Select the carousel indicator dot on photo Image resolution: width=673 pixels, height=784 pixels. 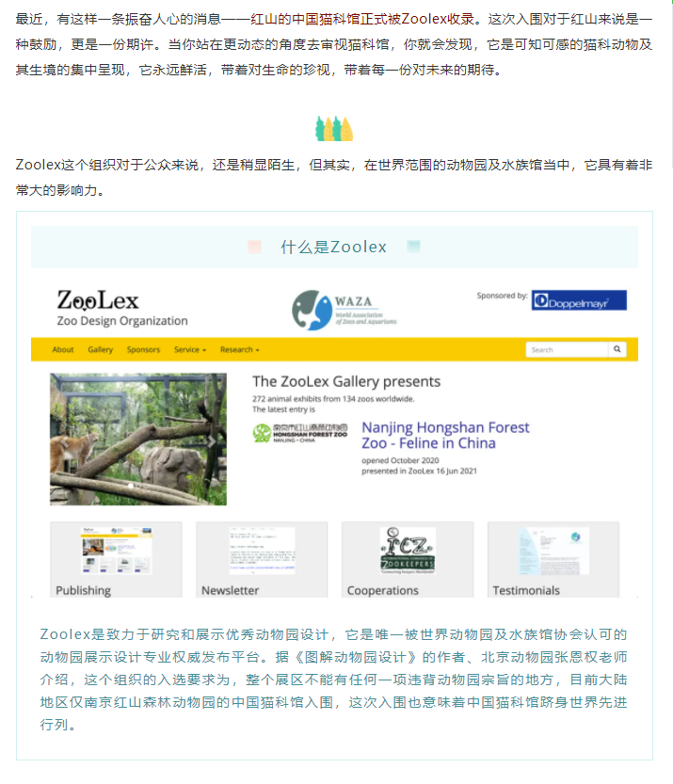[x=131, y=486]
